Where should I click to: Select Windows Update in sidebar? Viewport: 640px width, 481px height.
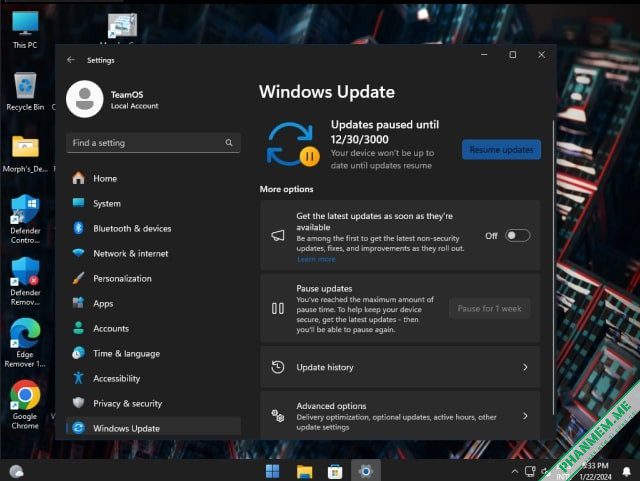click(153, 428)
